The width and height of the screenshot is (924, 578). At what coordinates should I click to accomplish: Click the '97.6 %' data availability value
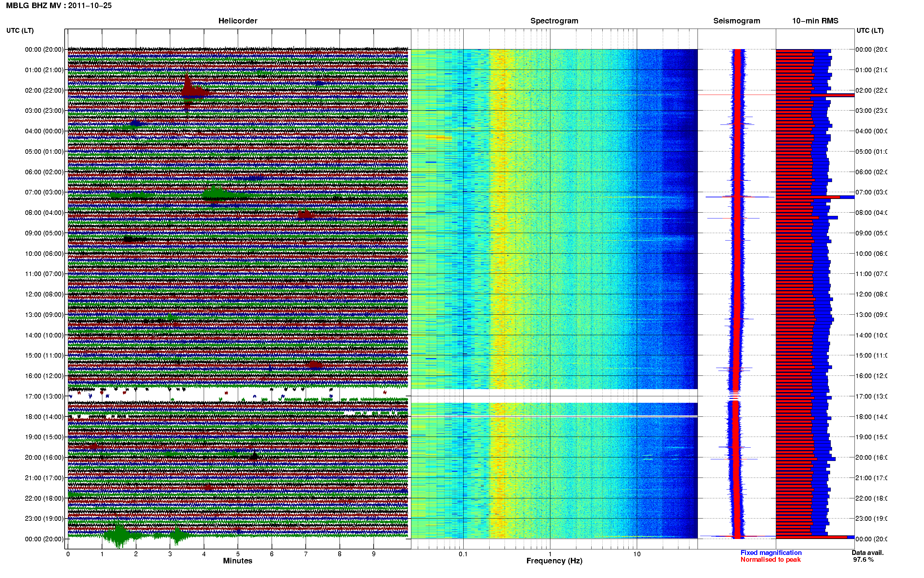(x=863, y=560)
